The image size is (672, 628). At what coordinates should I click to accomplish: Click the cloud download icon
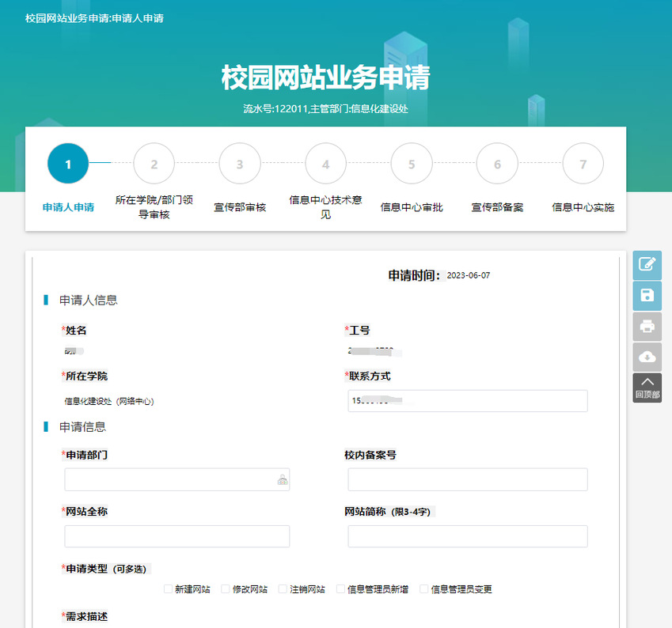point(647,357)
